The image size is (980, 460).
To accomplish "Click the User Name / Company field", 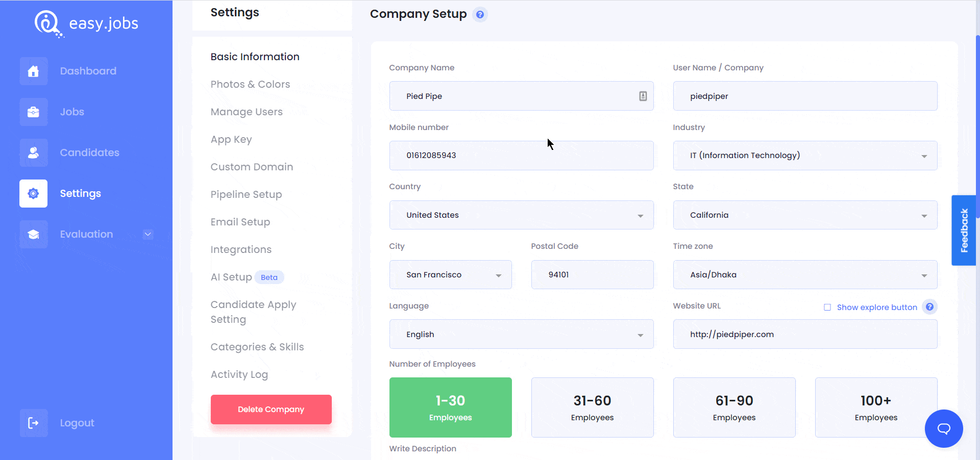I will [805, 96].
